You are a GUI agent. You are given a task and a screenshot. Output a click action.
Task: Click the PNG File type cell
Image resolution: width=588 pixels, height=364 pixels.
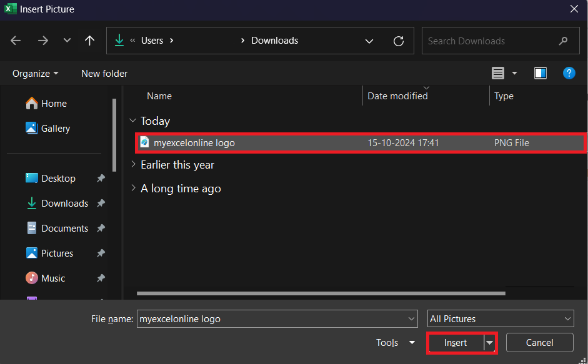click(x=512, y=143)
